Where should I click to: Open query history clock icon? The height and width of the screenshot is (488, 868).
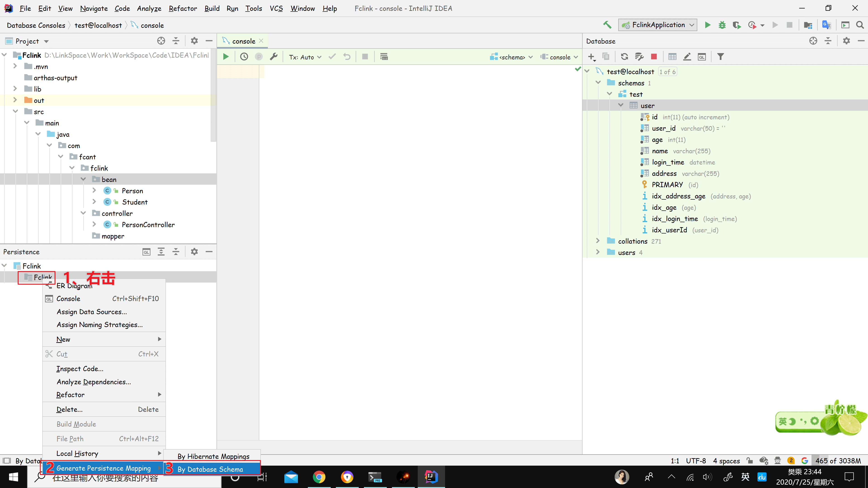point(244,57)
